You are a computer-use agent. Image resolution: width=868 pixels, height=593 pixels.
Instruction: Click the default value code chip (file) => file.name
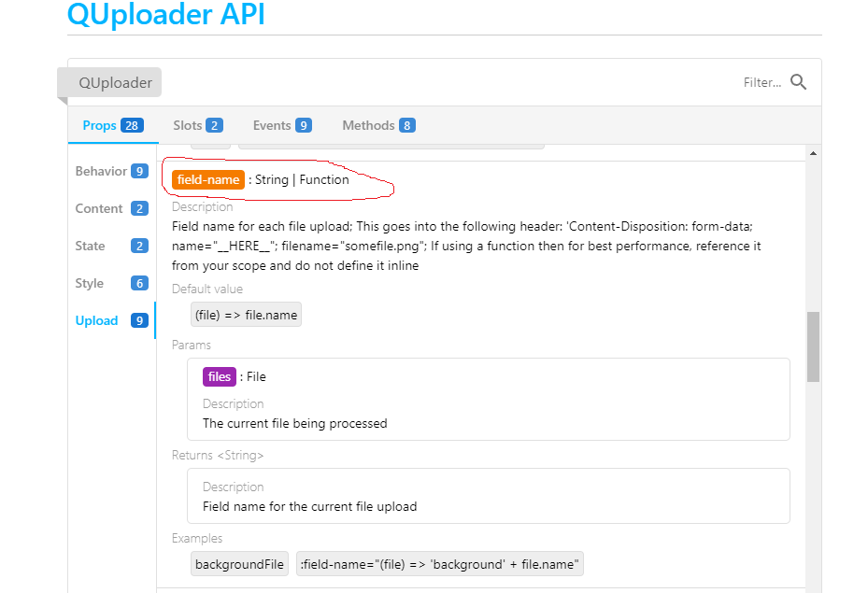tap(246, 314)
